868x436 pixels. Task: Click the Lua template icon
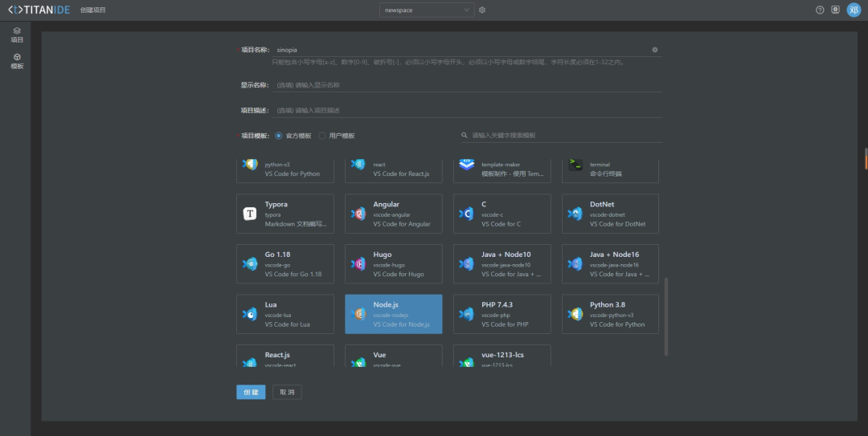[250, 315]
